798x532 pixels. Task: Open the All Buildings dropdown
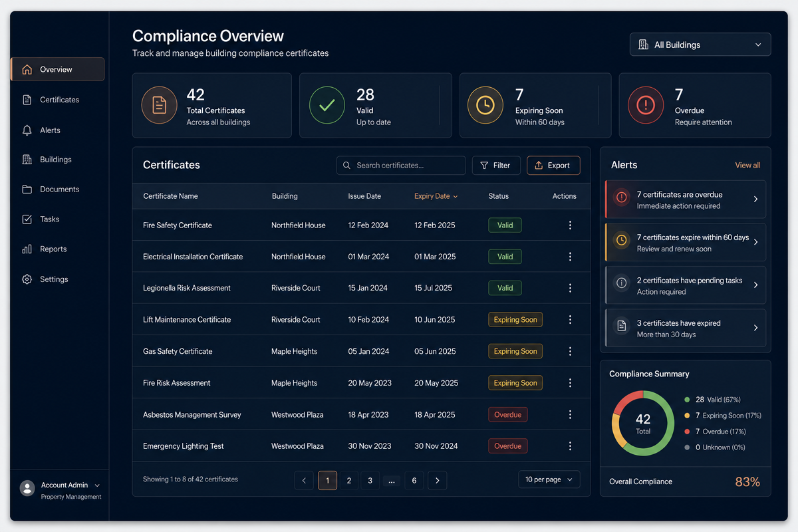click(x=700, y=45)
